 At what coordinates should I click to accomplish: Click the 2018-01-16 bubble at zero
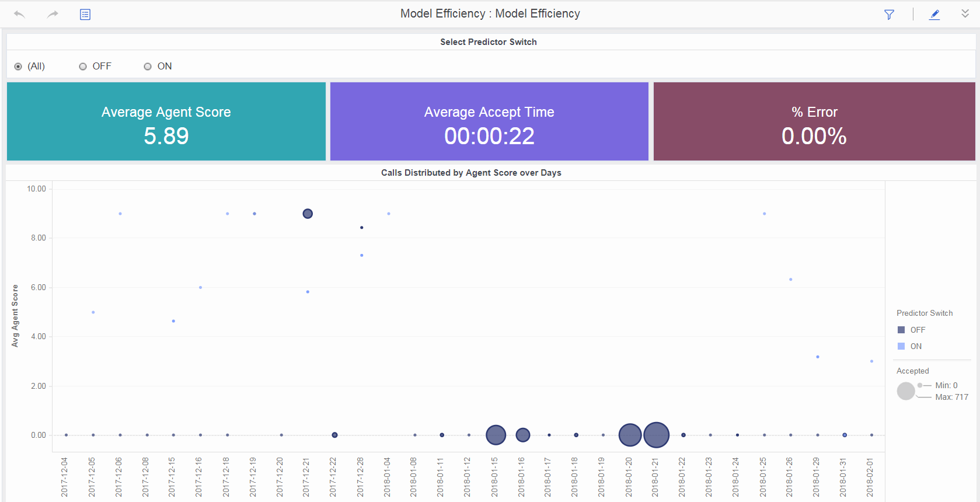point(523,435)
